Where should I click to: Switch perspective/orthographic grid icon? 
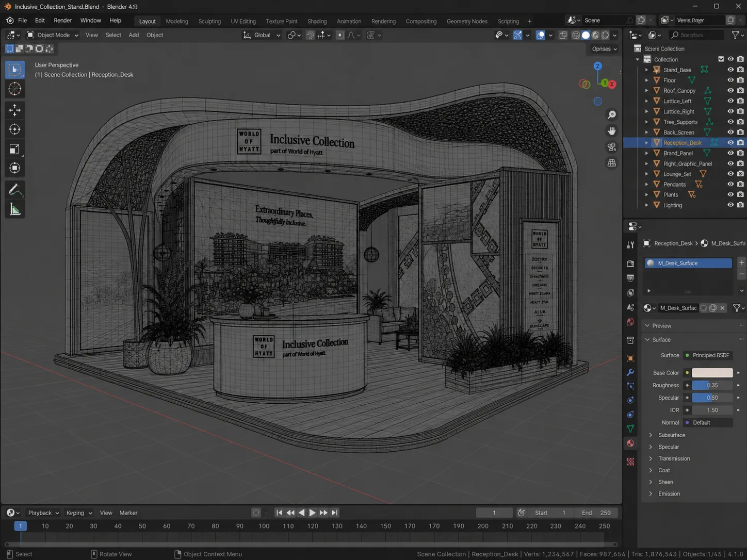pos(612,163)
